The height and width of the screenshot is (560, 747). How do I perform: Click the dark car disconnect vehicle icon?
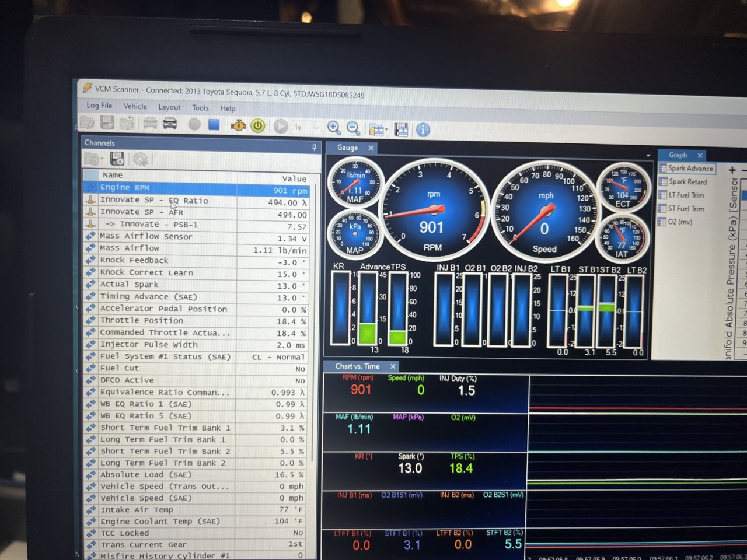tap(170, 124)
